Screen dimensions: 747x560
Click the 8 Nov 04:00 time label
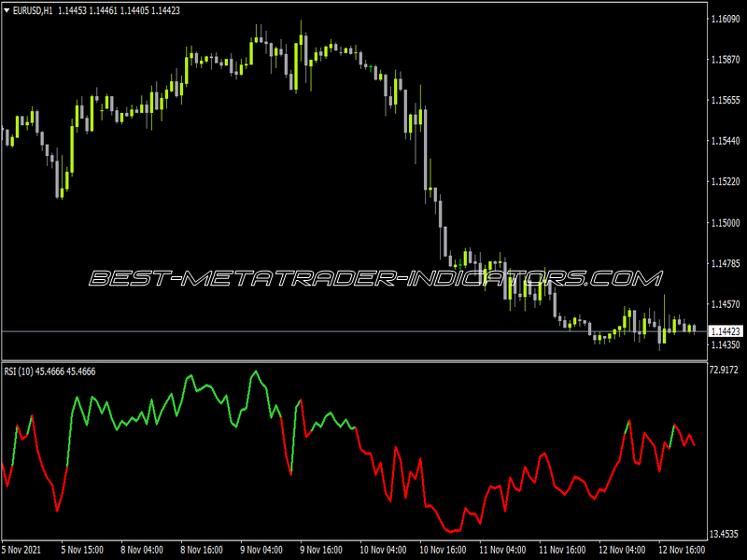pos(142,550)
